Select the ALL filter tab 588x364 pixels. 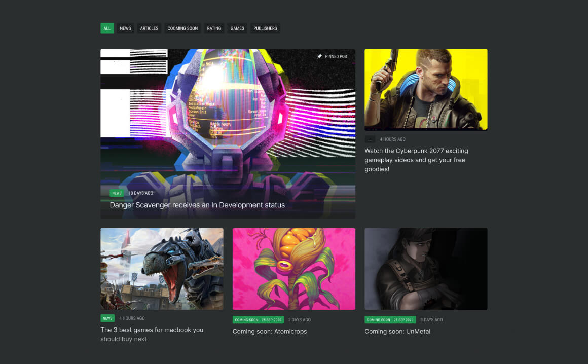click(x=107, y=28)
